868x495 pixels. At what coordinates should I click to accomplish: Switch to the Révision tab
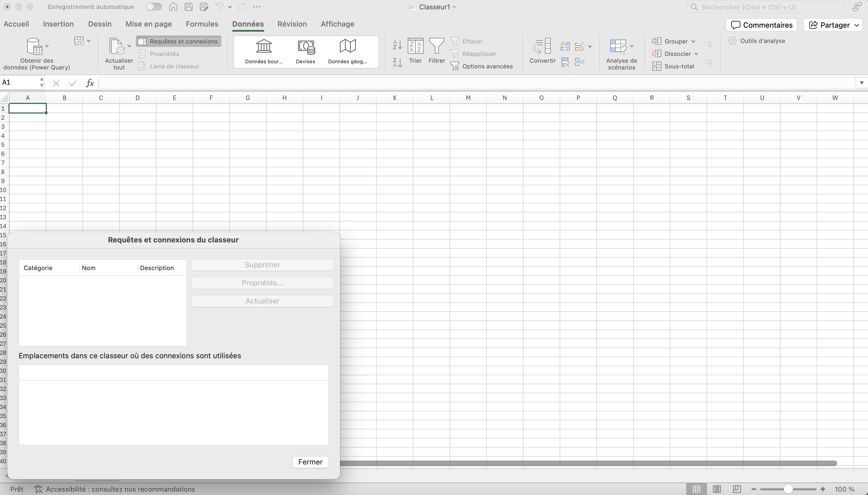[292, 24]
